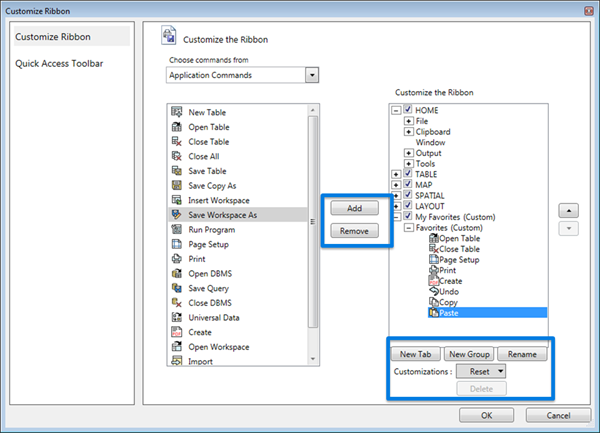Select the Save Table command icon
This screenshot has height=433, width=600.
176,171
